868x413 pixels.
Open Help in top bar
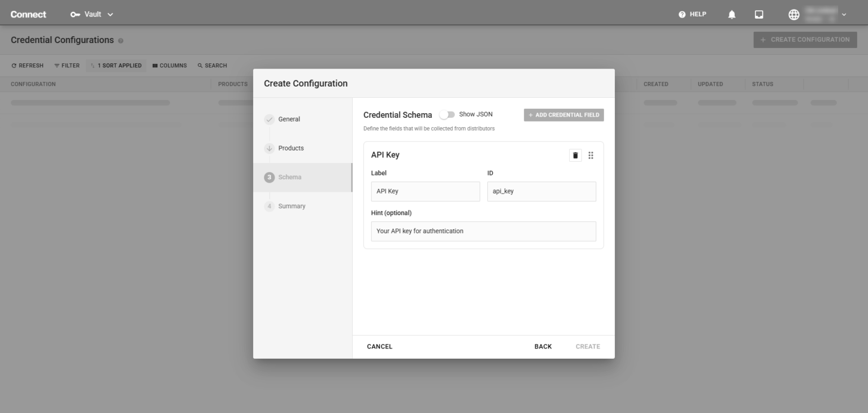[692, 14]
